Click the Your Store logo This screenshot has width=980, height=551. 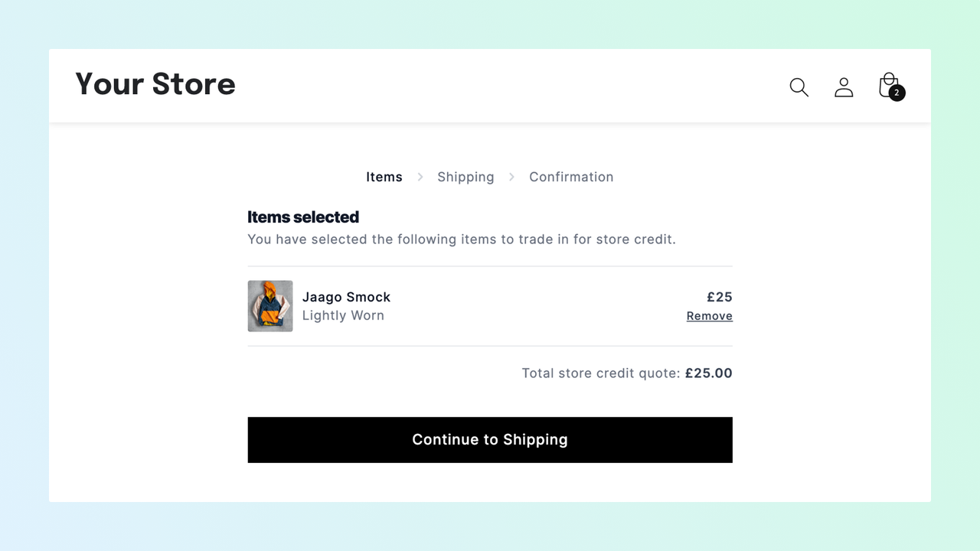[155, 84]
